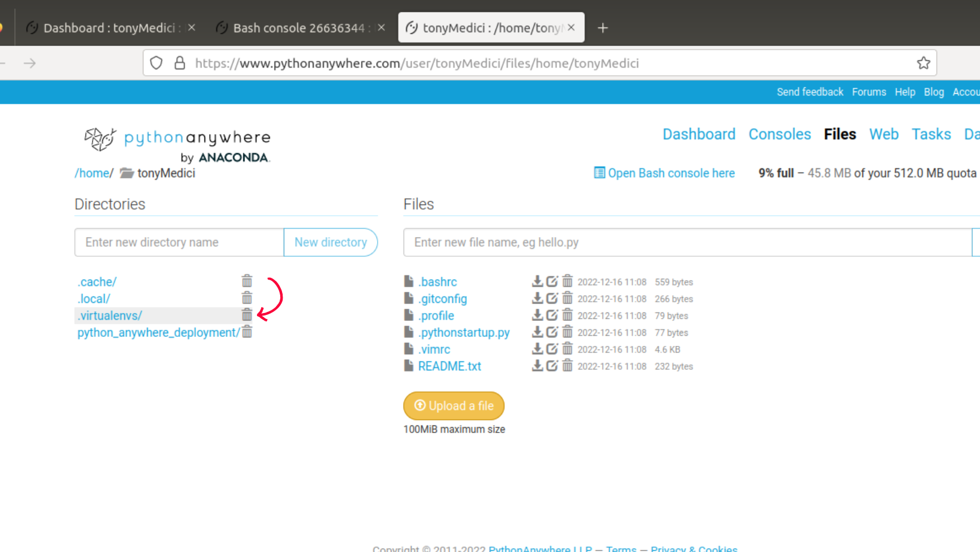Open the Web navigation page
980x552 pixels.
(883, 134)
